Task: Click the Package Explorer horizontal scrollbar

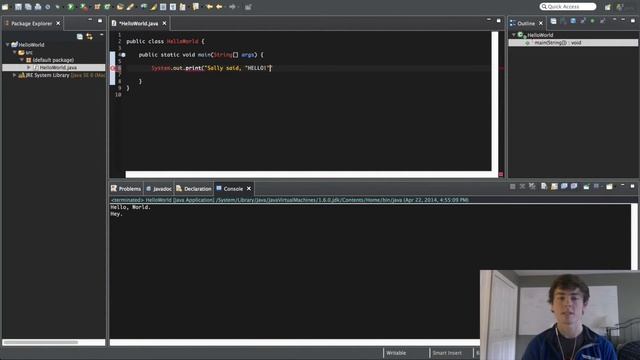Action: [40, 342]
